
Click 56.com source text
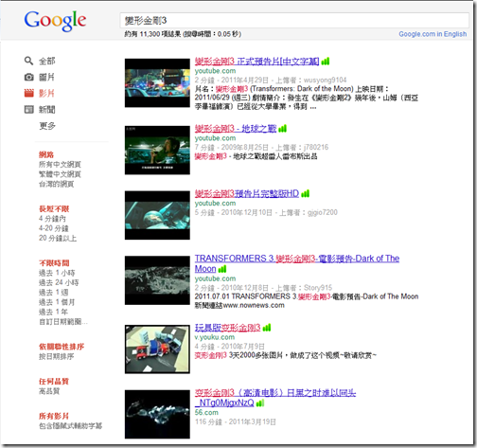[206, 412]
